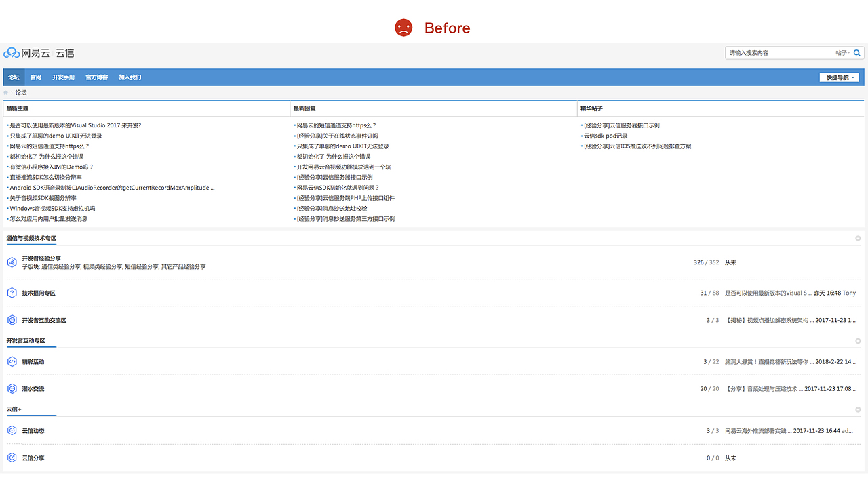This screenshot has height=488, width=868.
Task: Open 怎么对应用内用户批量发送消息 topic
Action: point(48,219)
